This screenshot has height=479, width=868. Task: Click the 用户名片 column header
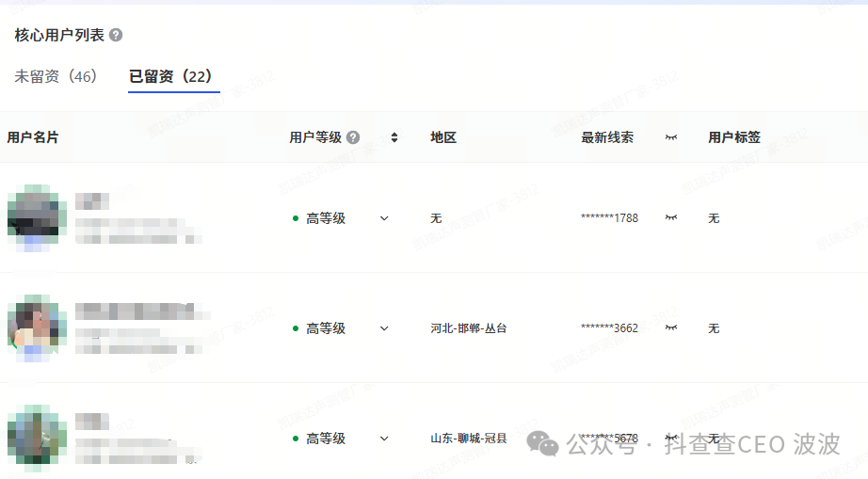(33, 137)
